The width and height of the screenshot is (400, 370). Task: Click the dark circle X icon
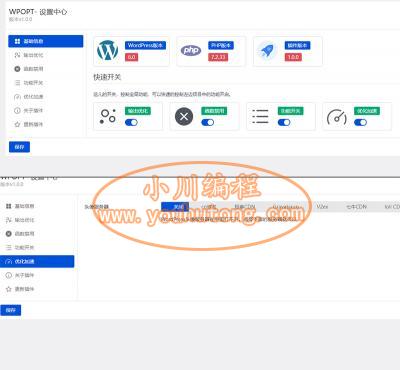tap(184, 117)
